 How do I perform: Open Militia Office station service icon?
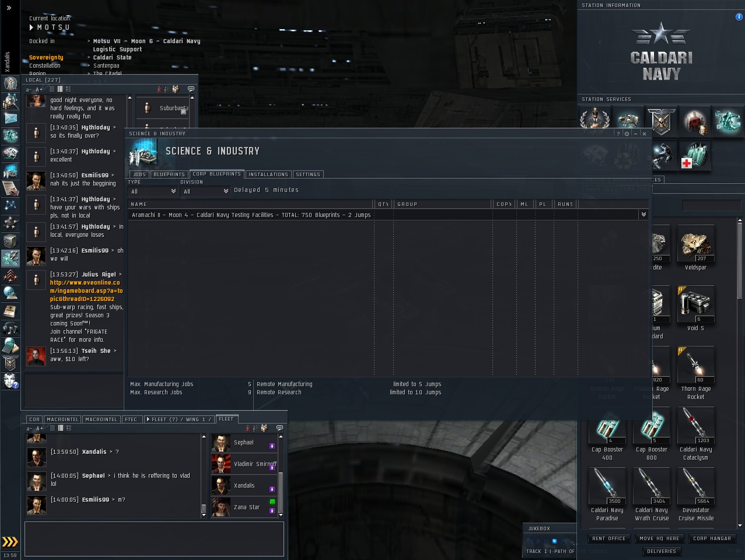point(661,122)
